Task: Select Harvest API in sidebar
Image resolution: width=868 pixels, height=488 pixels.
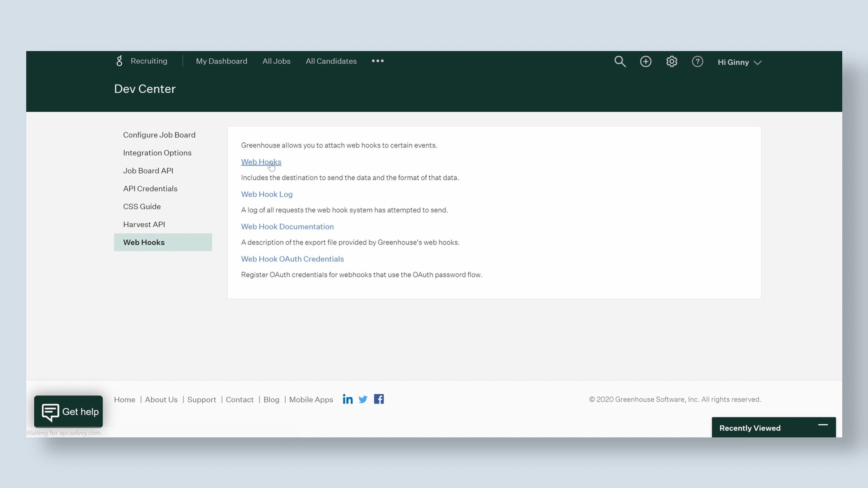Action: pyautogui.click(x=144, y=224)
